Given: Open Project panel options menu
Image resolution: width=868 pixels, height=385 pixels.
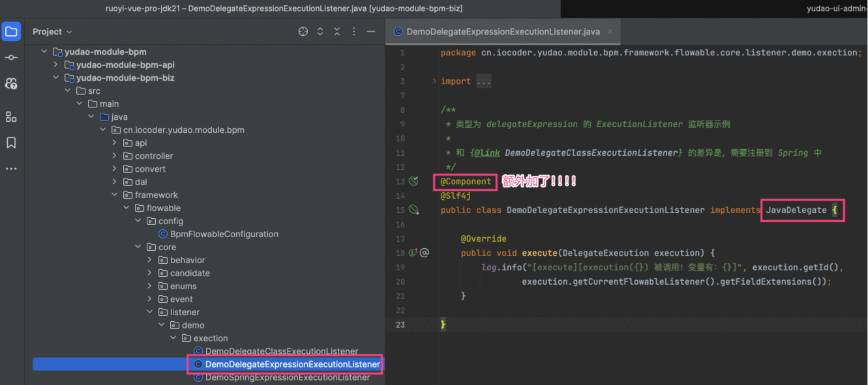Looking at the screenshot, I should pos(354,31).
